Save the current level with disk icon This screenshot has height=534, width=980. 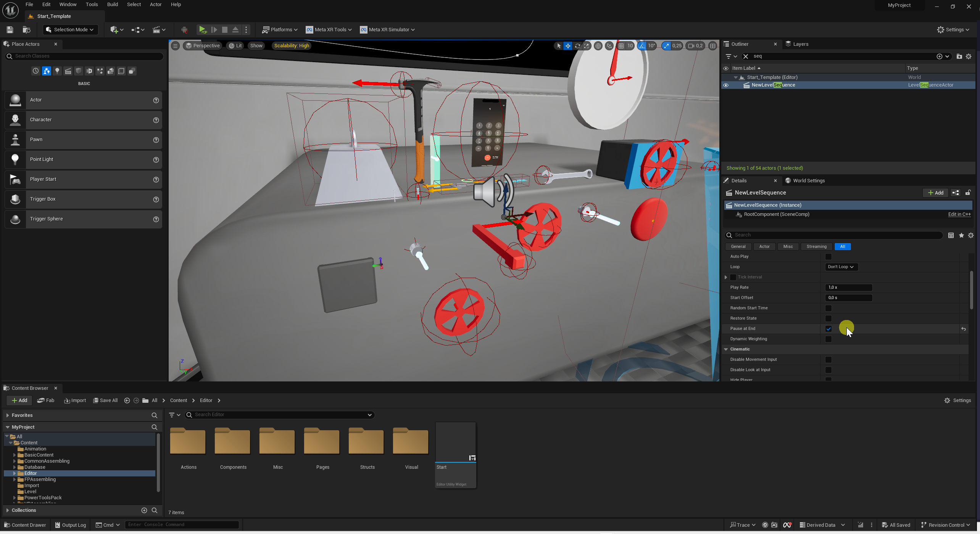(x=10, y=29)
